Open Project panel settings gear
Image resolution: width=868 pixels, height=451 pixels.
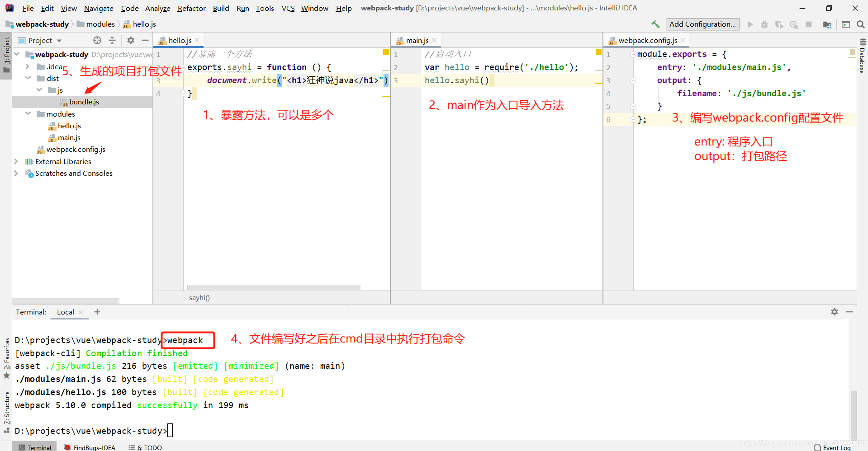click(x=131, y=40)
